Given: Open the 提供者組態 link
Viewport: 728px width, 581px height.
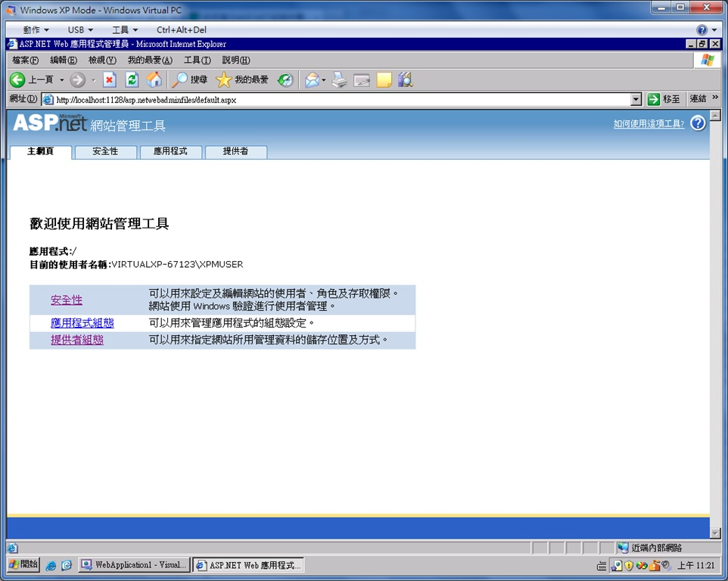Looking at the screenshot, I should 77,340.
